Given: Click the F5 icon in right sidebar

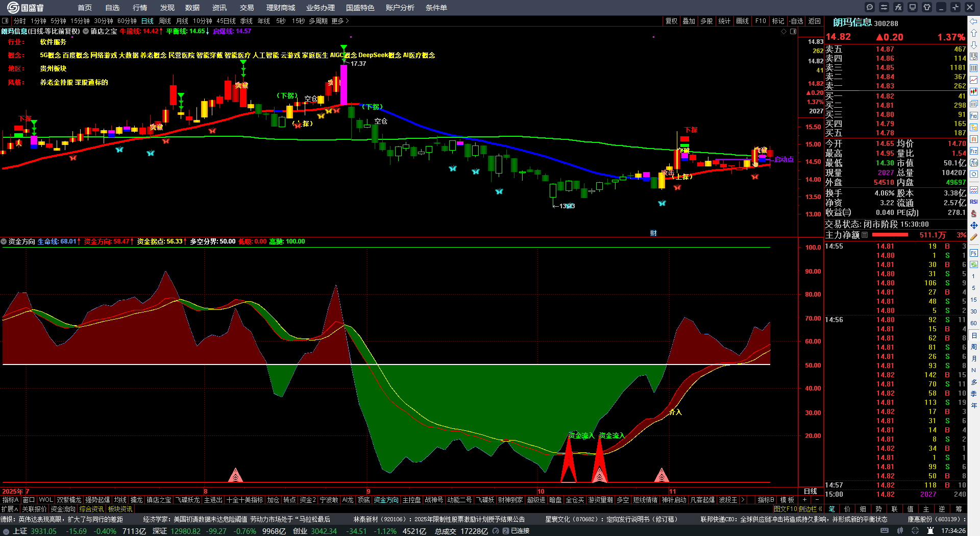Looking at the screenshot, I should (974, 253).
